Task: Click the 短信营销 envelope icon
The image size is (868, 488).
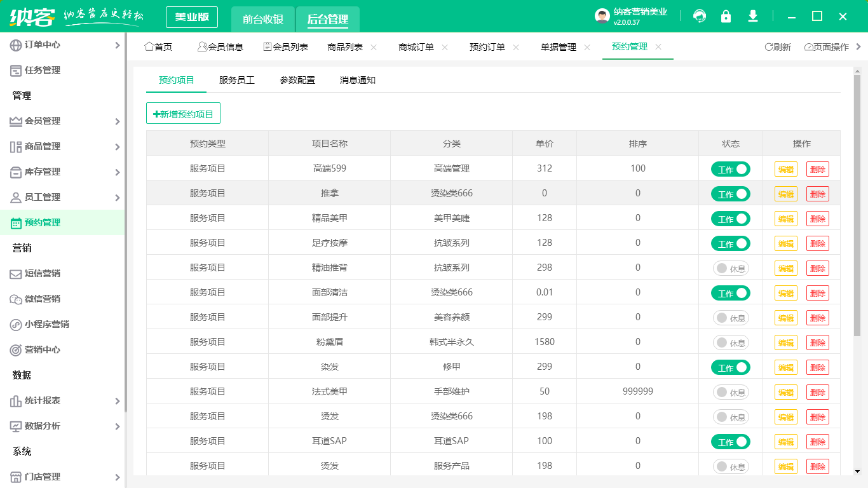Action: pos(16,274)
